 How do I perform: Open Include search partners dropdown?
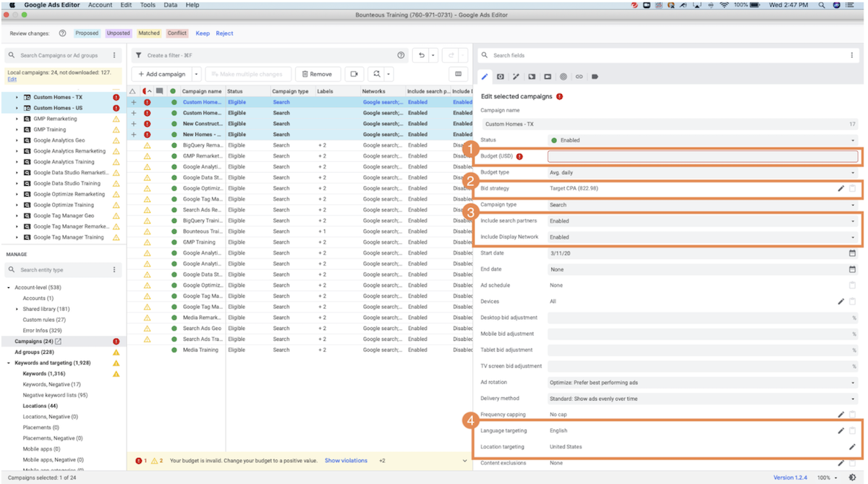(x=702, y=221)
